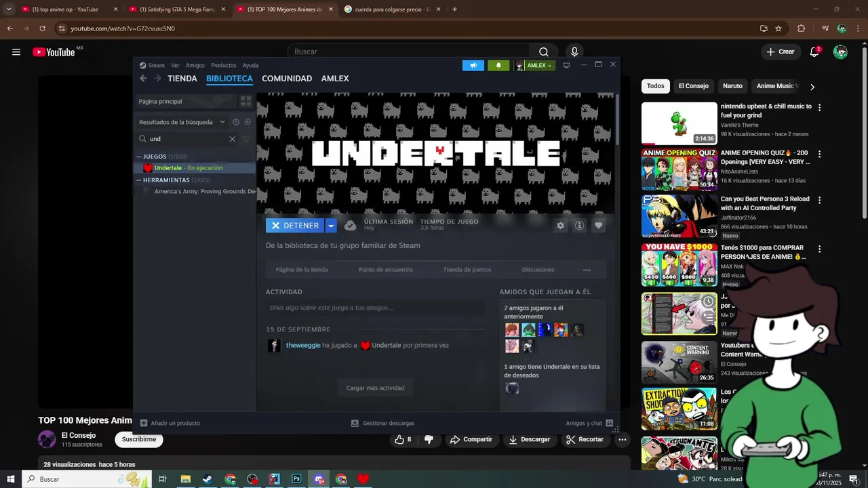Screen dimensions: 868x488
Task: Reload the browser page
Action: pos(42,28)
